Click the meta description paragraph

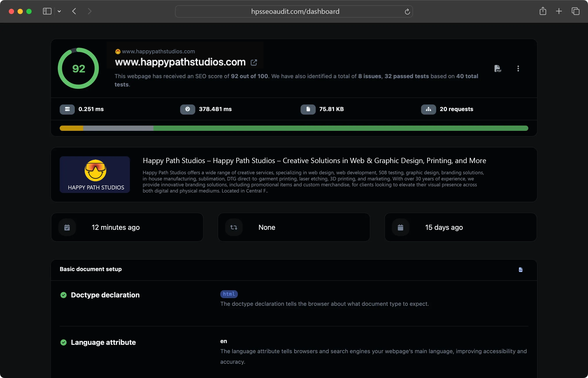(x=313, y=182)
